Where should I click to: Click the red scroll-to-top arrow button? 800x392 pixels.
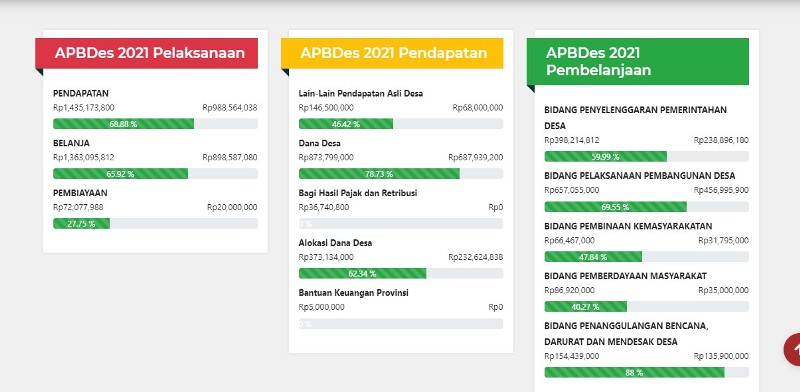point(792,350)
